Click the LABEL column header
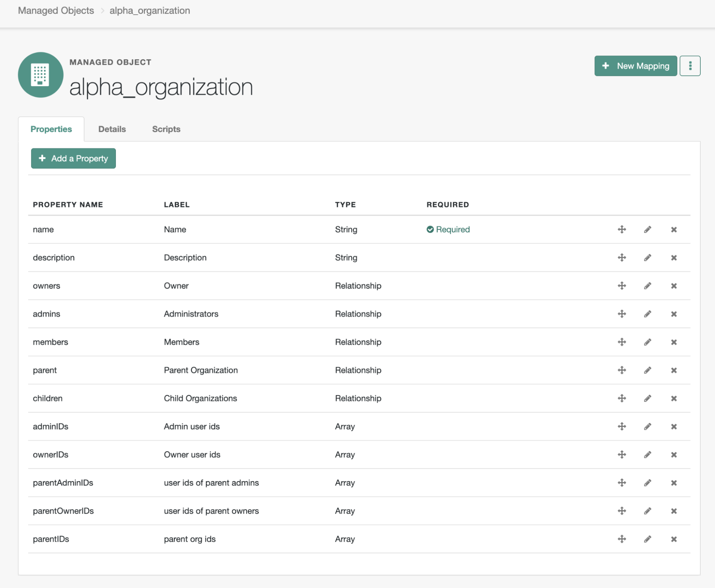The width and height of the screenshot is (715, 588). pos(177,205)
